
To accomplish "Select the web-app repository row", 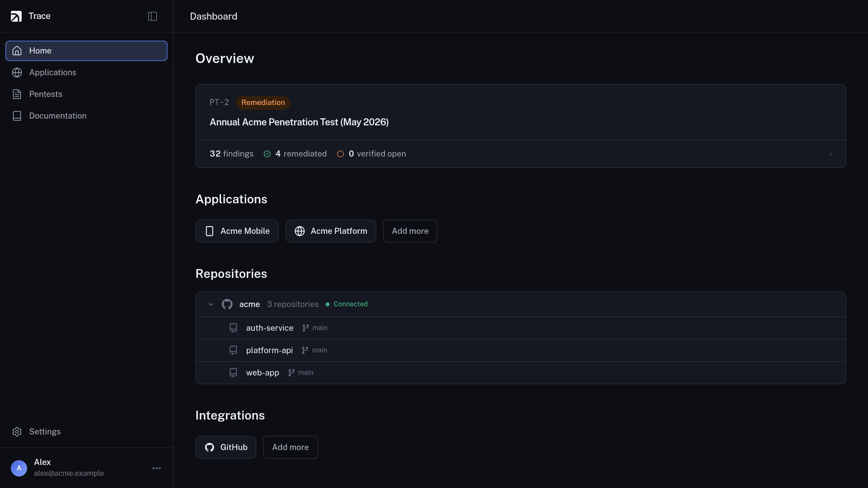I will point(521,373).
